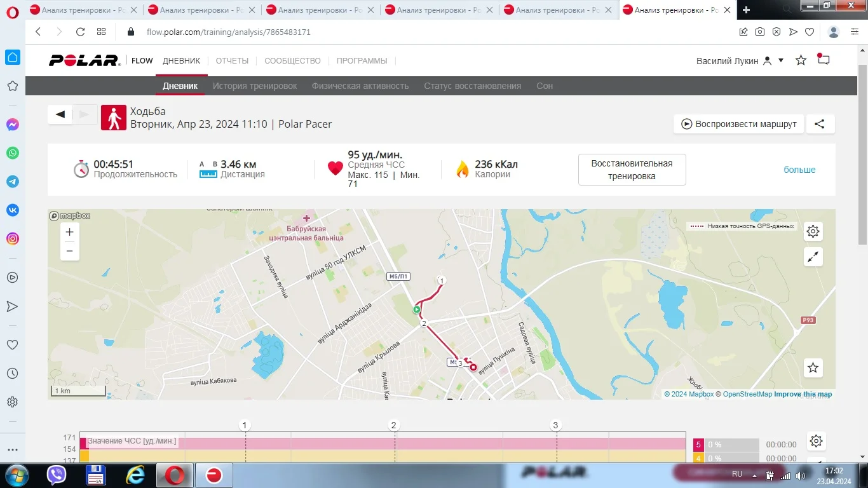Open the ДНЕВНИК main menu item
Viewport: 868px width, 488px height.
click(182, 61)
